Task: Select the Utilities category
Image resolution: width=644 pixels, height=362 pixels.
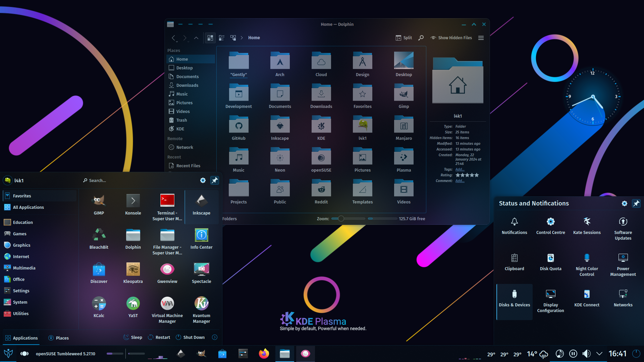Action: click(40, 313)
